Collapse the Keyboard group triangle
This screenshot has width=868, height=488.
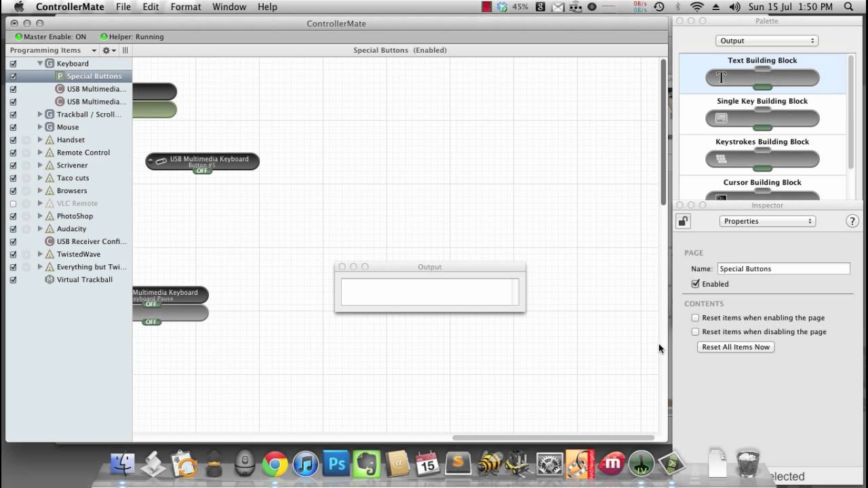pos(40,63)
